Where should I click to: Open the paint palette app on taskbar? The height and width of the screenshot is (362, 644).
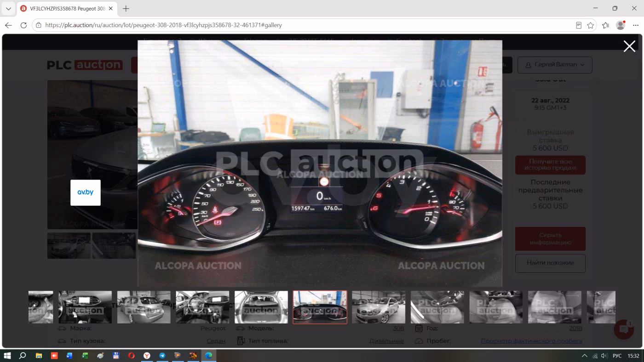point(100,356)
